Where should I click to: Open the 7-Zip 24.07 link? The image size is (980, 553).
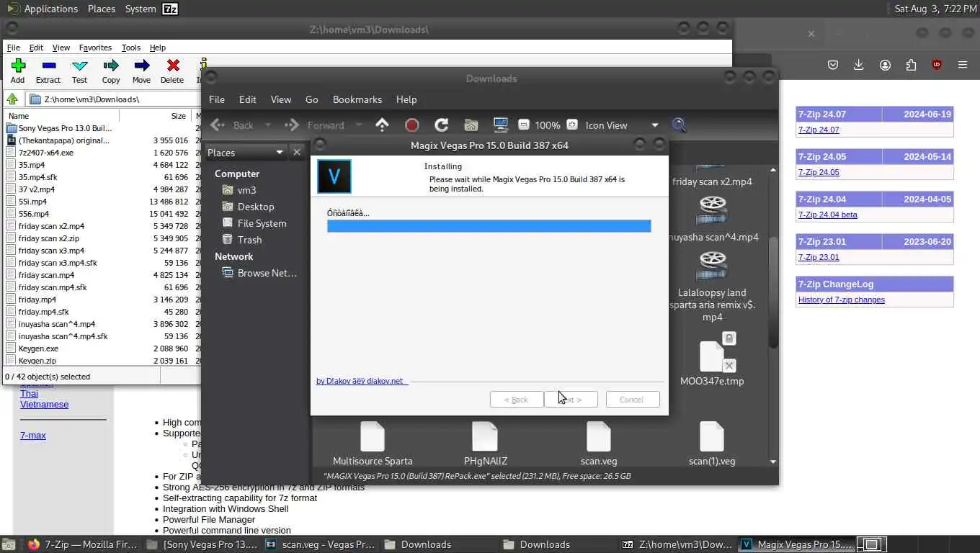pos(819,130)
